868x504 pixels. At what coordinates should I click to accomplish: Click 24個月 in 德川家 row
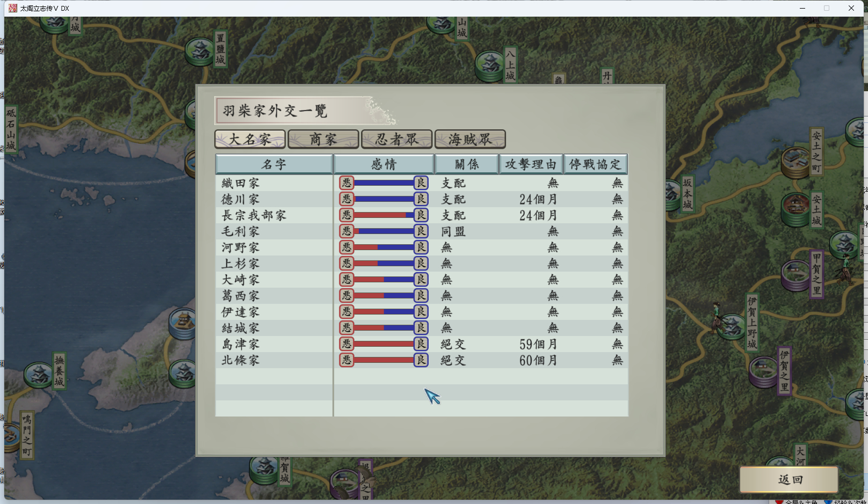pyautogui.click(x=538, y=200)
